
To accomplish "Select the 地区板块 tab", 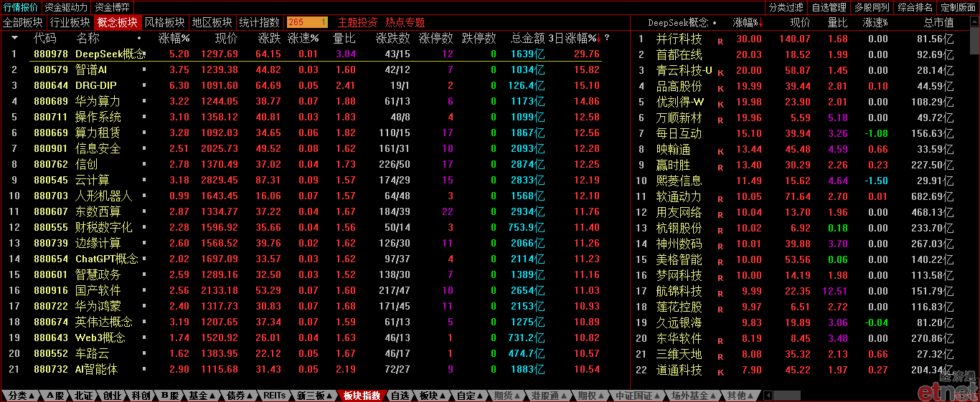I will (212, 22).
